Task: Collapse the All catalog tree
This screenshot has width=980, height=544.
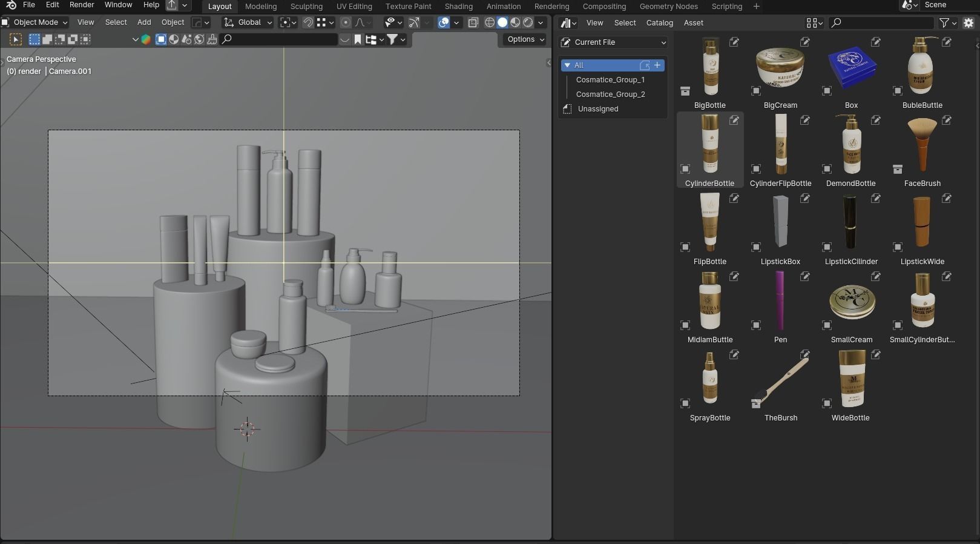Action: [x=567, y=65]
